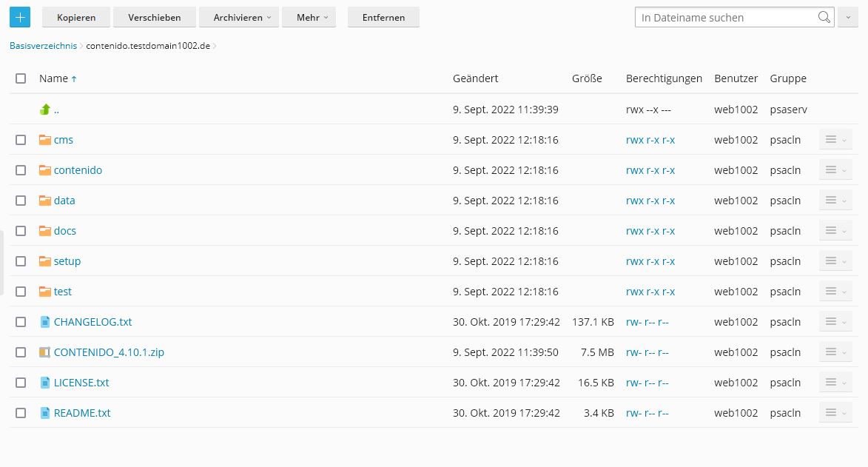Sort by Berechtigungen column header

[665, 78]
